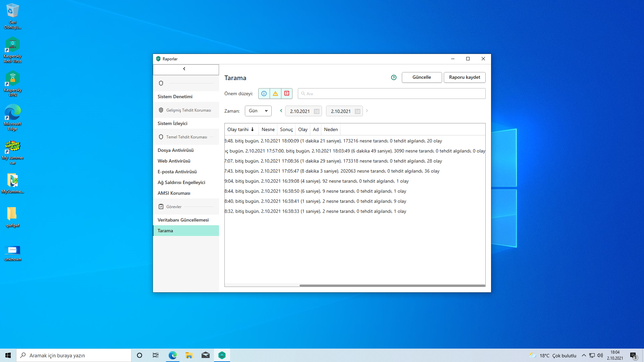Image resolution: width=644 pixels, height=362 pixels.
Task: Select Dosya Antivirüsü in the sidebar
Action: pos(175,150)
